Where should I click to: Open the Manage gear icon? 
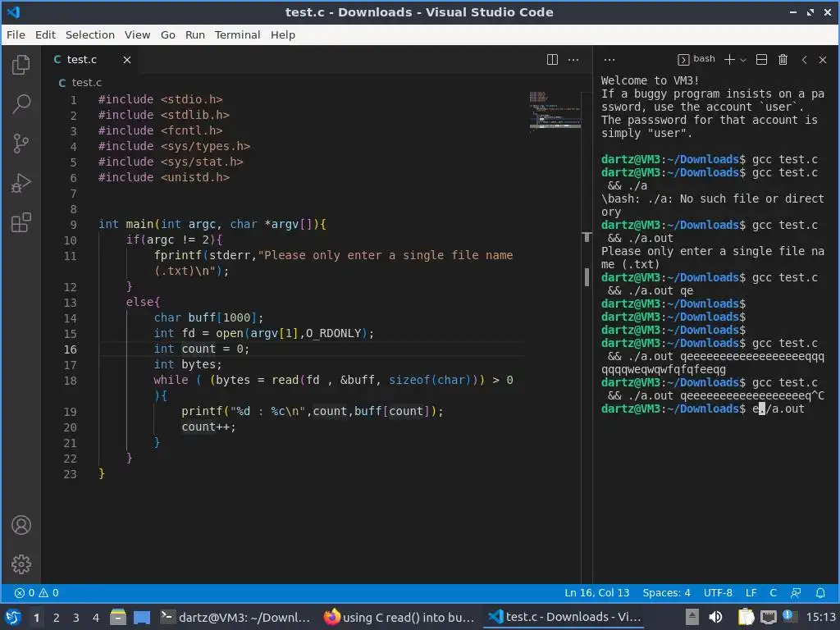(21, 564)
